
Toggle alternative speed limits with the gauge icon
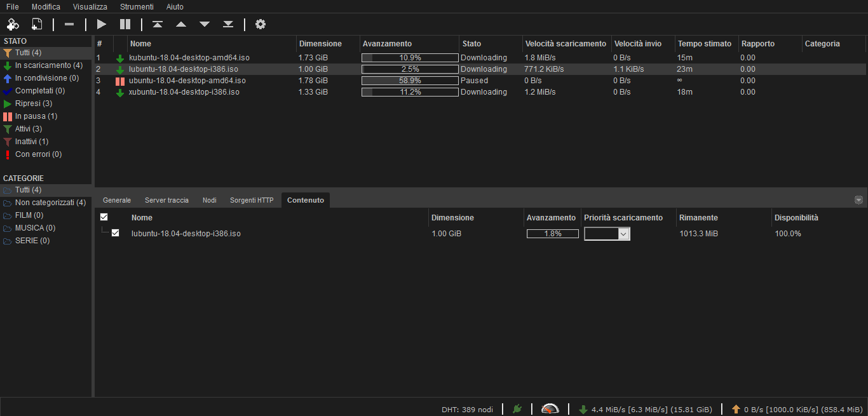tap(549, 408)
